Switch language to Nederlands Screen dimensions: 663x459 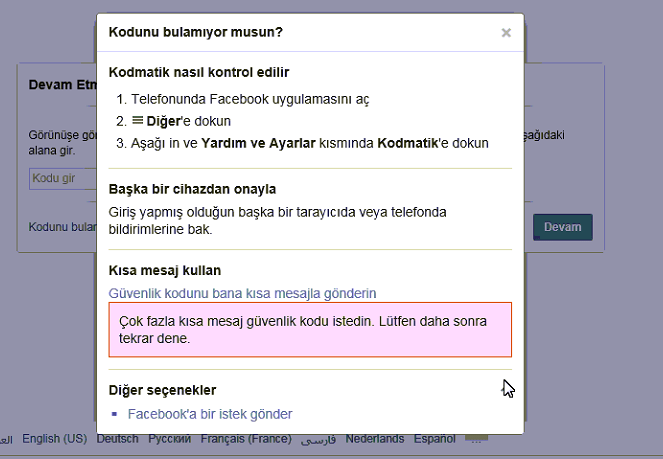coord(375,439)
